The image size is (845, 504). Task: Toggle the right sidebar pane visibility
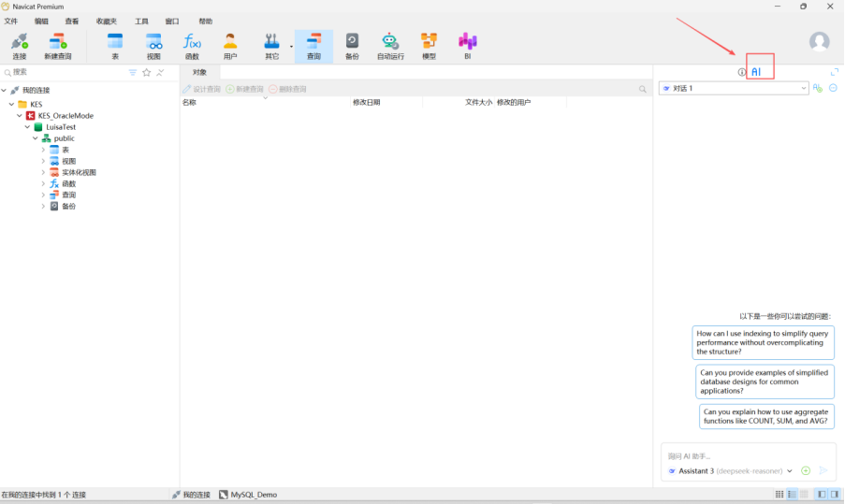(x=834, y=494)
